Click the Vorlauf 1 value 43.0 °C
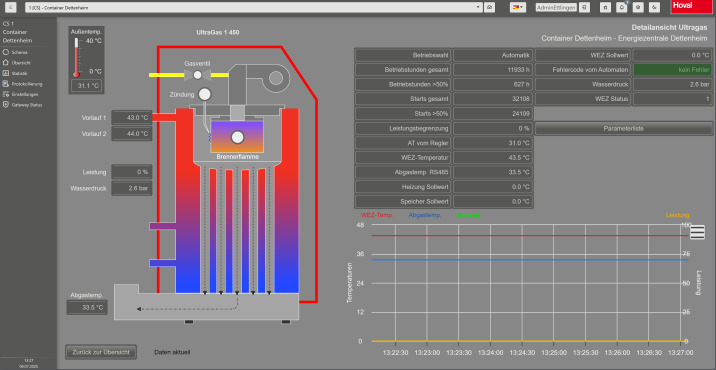 pos(132,117)
